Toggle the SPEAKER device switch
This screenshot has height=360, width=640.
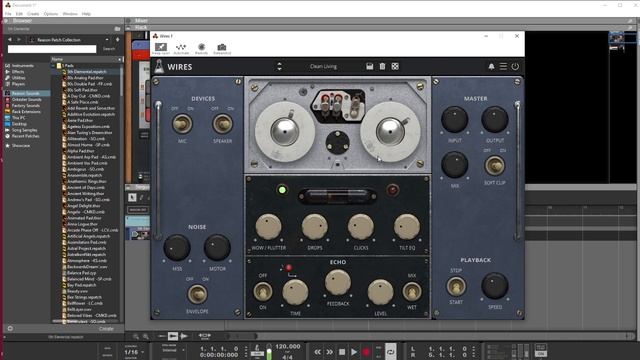pos(222,124)
